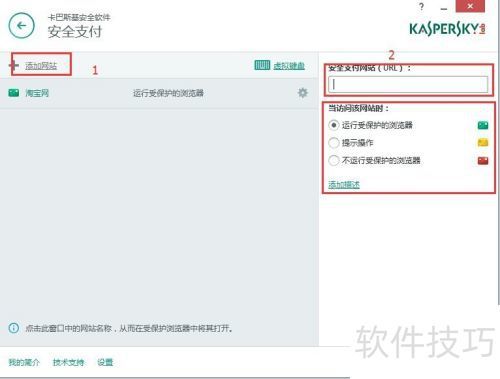Screen dimensions: 500x379
Task: Open the help question mark icon
Action: (x=422, y=7)
